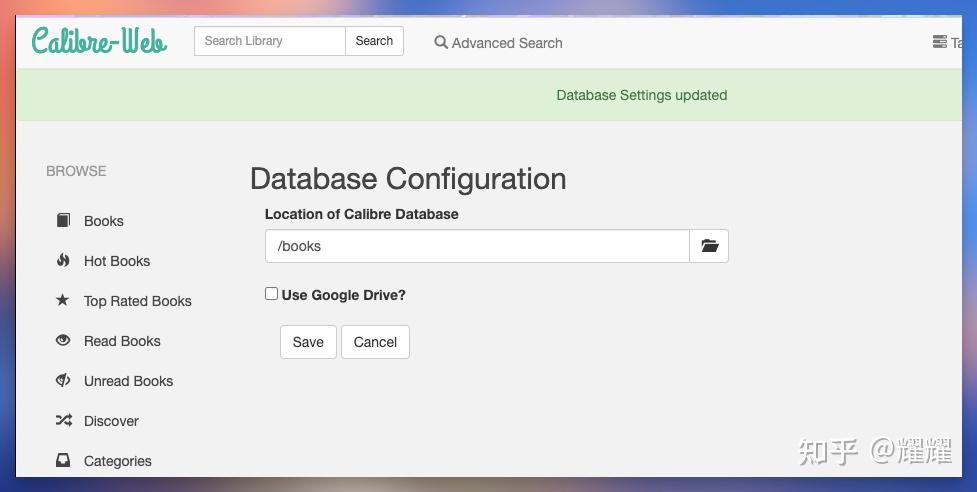Image resolution: width=977 pixels, height=492 pixels.
Task: Click the Read Books eye icon
Action: click(63, 341)
